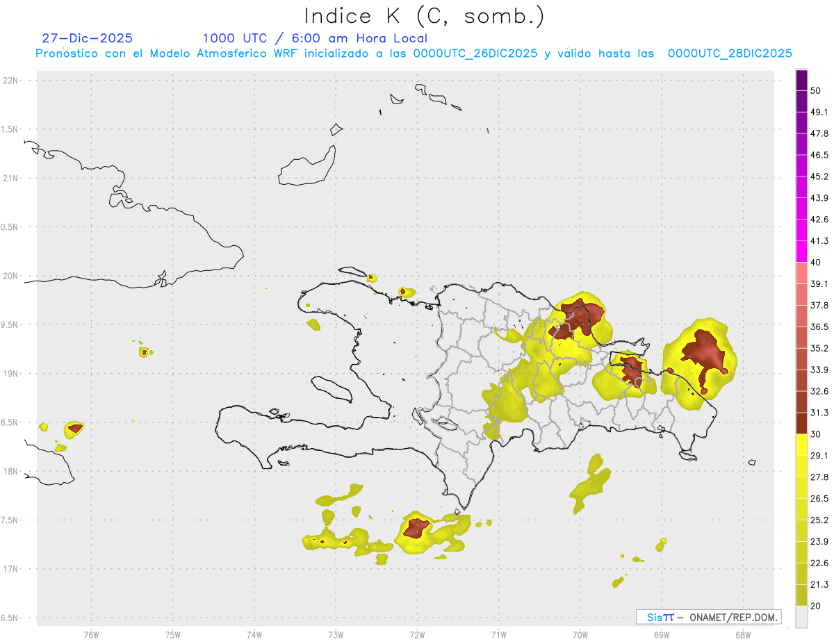
Task: Click the colorbar value "20"
Action: 817,606
